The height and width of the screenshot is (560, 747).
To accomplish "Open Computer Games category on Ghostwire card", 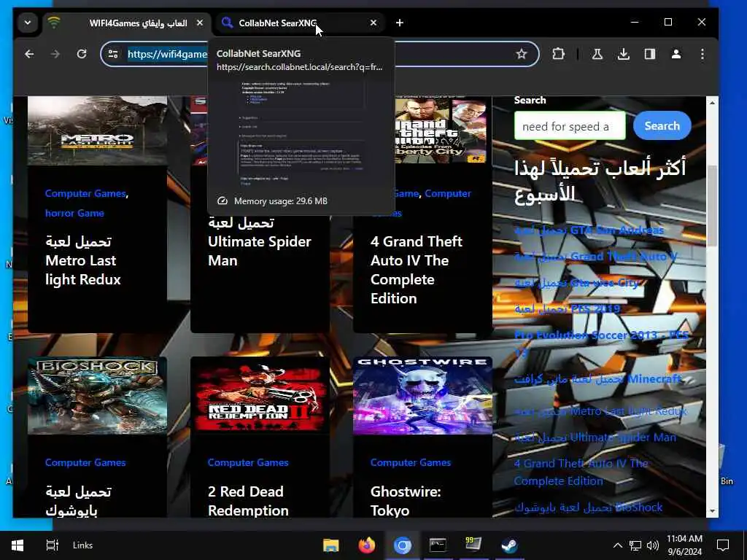I will click(410, 462).
